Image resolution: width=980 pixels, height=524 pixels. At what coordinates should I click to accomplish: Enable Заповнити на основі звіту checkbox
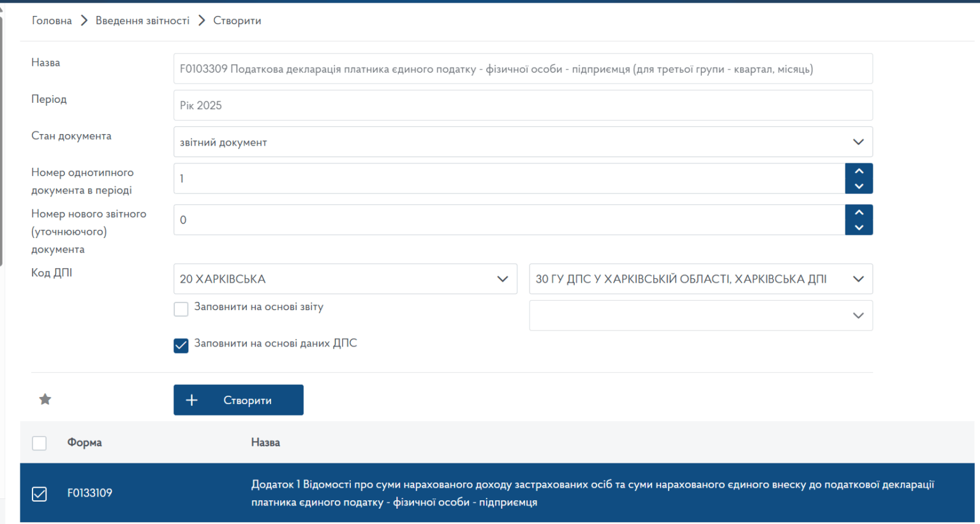(x=181, y=309)
